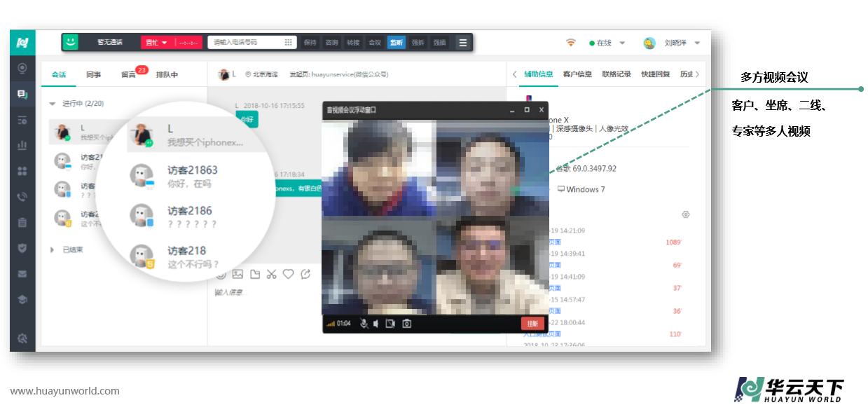Open the clipboard work order sidebar icon

(22, 222)
